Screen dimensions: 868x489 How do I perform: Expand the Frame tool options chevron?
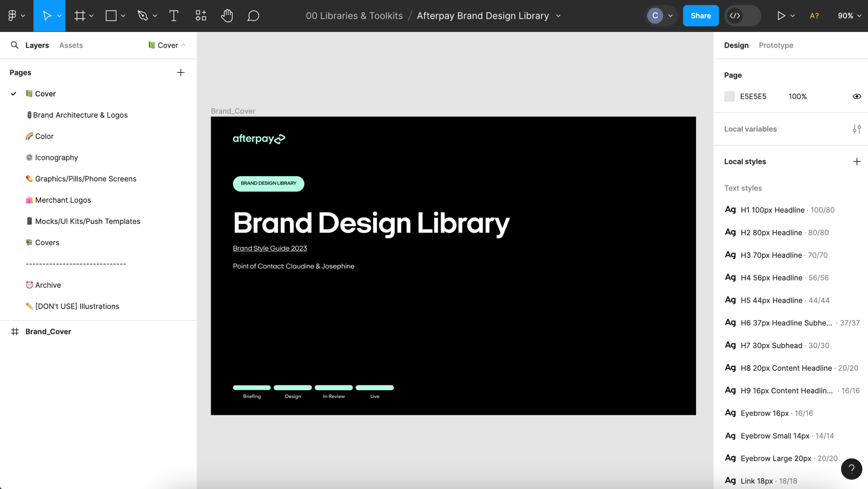point(91,16)
